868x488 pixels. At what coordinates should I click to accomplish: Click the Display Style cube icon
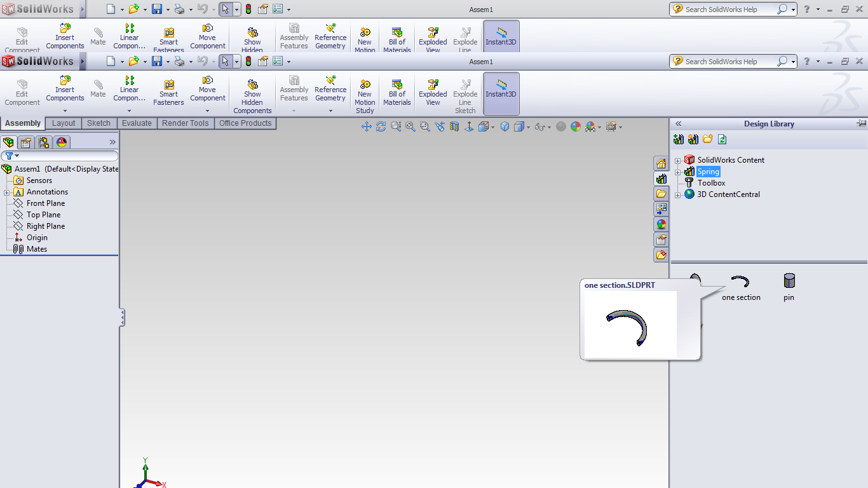519,126
